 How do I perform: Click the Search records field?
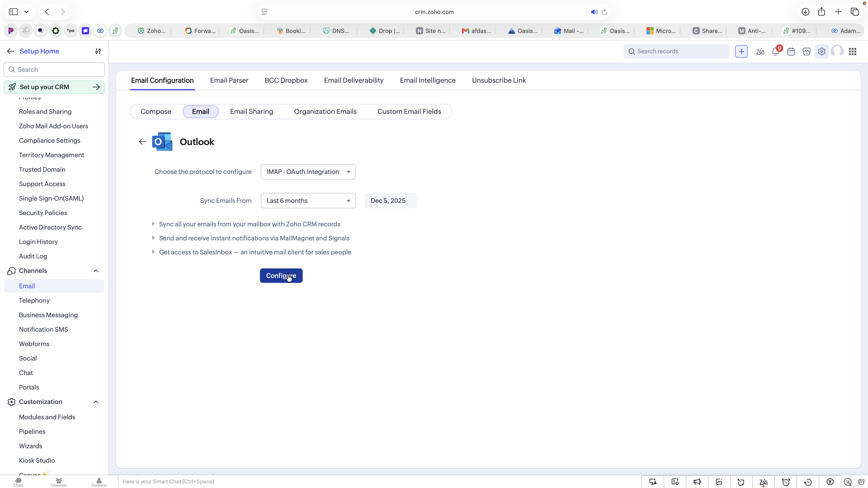[676, 52]
